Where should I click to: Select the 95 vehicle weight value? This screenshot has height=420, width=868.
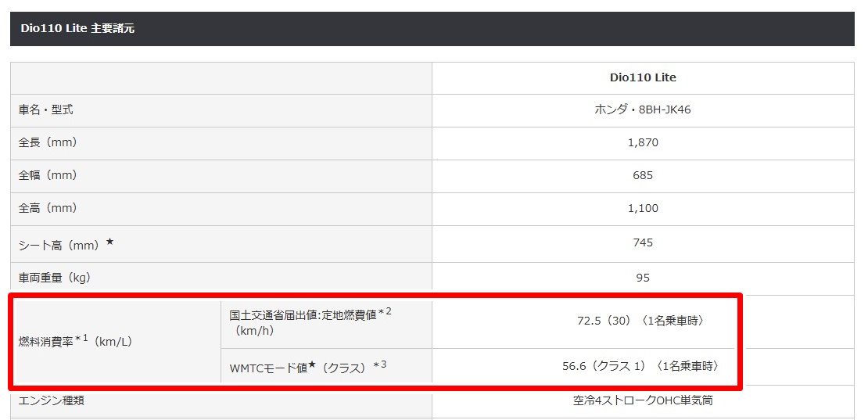642,278
